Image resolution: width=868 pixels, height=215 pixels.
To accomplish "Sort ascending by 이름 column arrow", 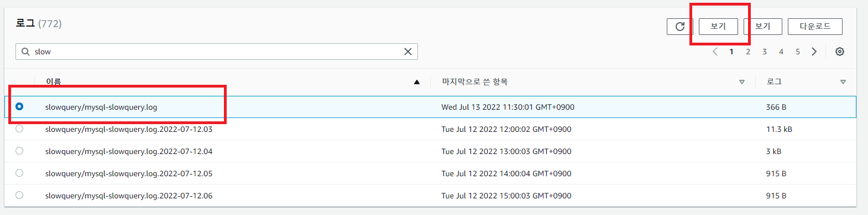I will pos(417,82).
